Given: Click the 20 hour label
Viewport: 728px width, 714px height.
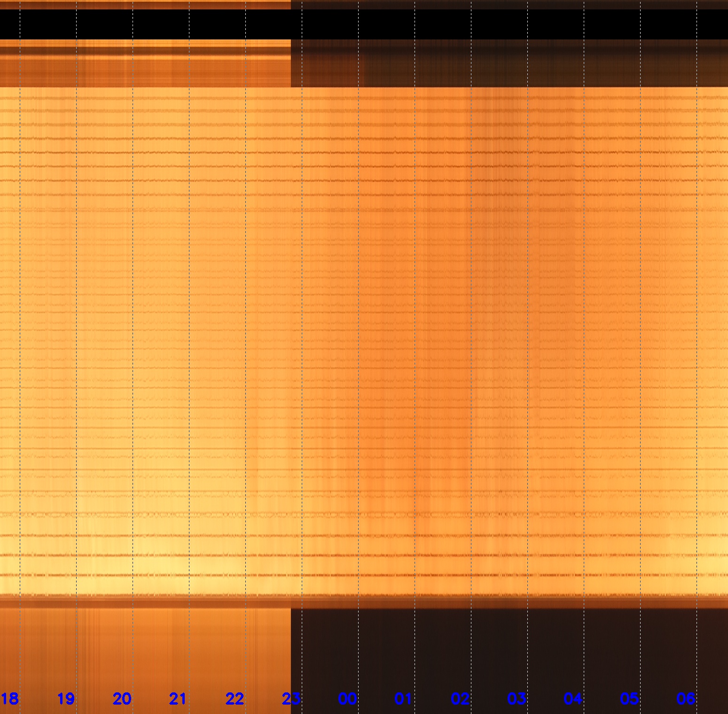Looking at the screenshot, I should click(x=122, y=699).
